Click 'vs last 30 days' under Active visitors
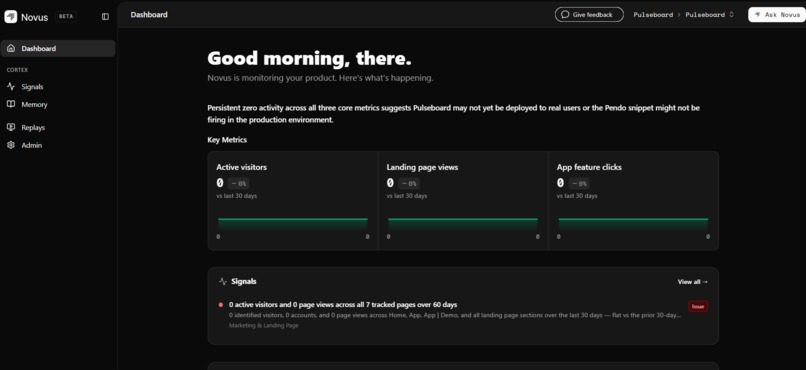The height and width of the screenshot is (370, 806). pyautogui.click(x=236, y=196)
